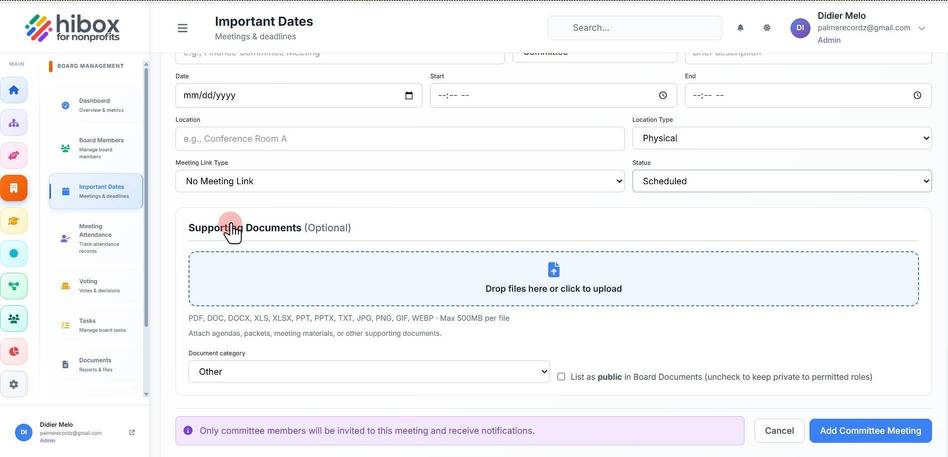Select the graduation cap icon in the rail
The height and width of the screenshot is (457, 948).
point(14,221)
